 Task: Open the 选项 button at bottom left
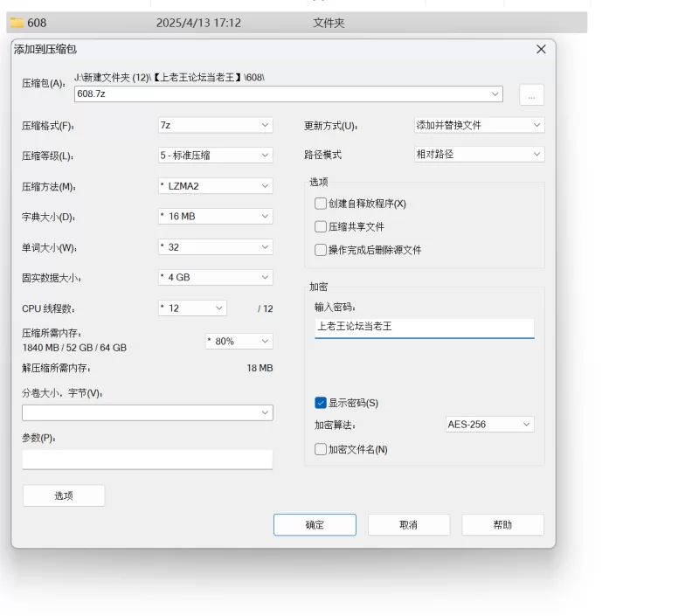[63, 495]
